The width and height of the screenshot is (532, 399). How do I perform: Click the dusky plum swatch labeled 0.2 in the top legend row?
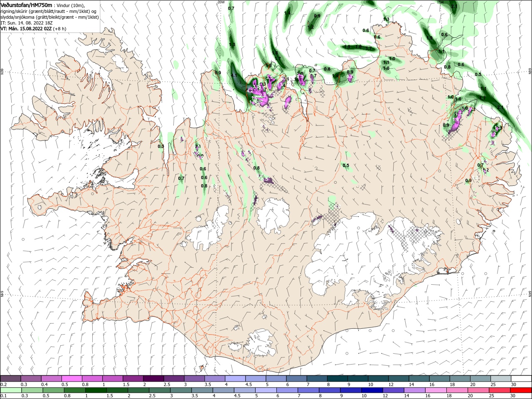click(x=10, y=379)
